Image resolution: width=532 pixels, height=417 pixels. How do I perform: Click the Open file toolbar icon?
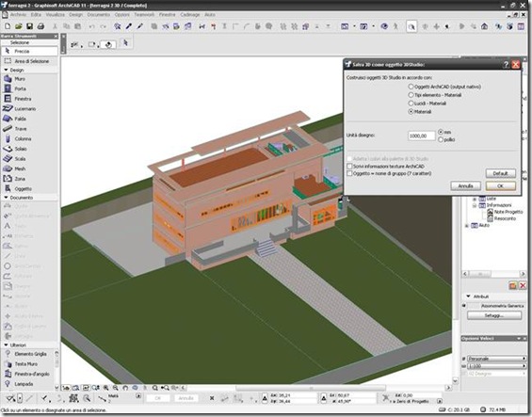pyautogui.click(x=18, y=26)
